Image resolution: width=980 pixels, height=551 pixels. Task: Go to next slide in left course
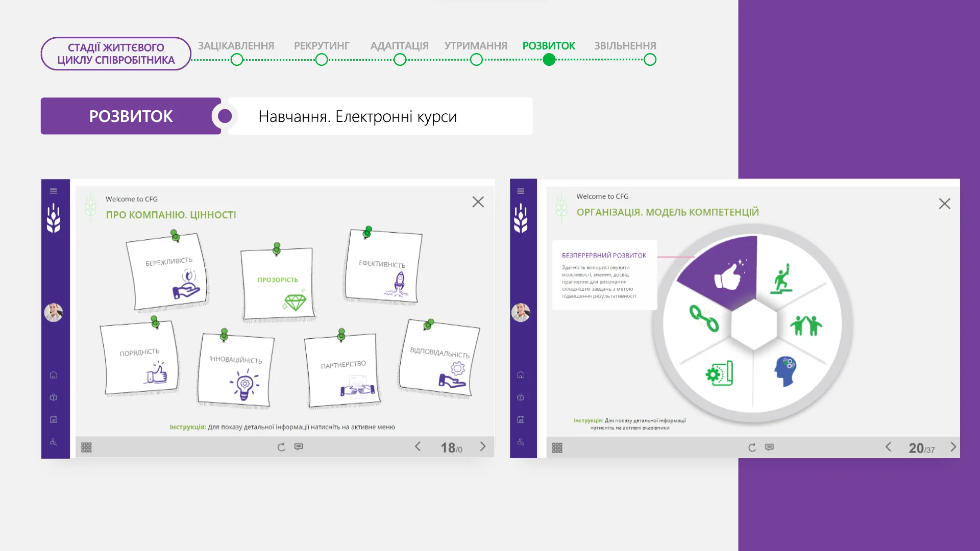coord(483,447)
